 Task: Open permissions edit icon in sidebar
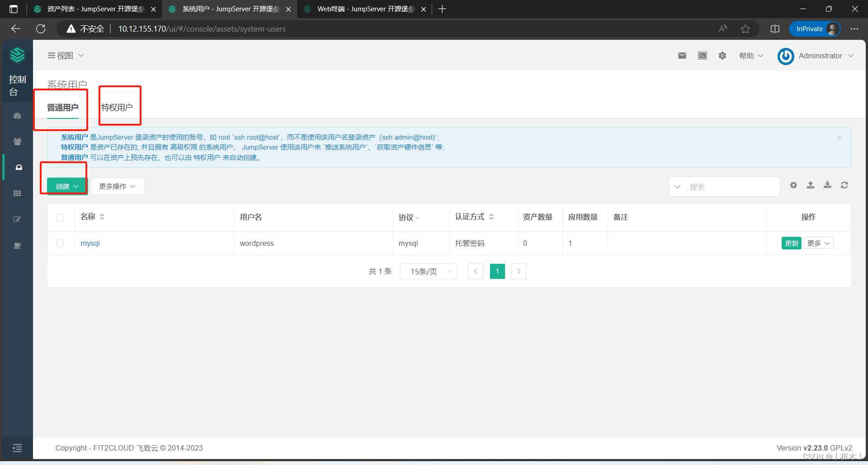point(17,219)
